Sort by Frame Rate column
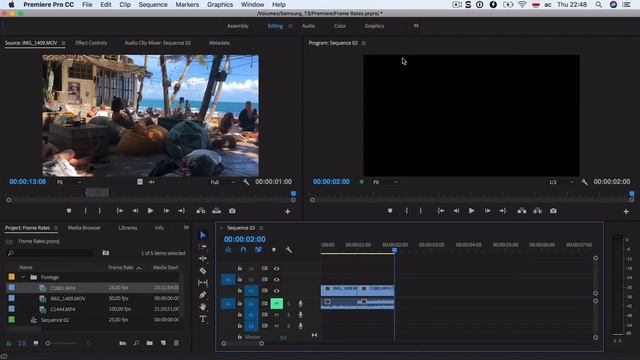 [x=121, y=267]
